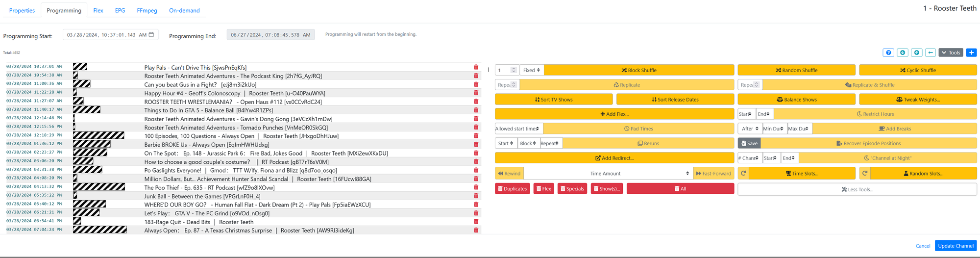
Task: Delete the Junk Ball row
Action: coord(476,196)
